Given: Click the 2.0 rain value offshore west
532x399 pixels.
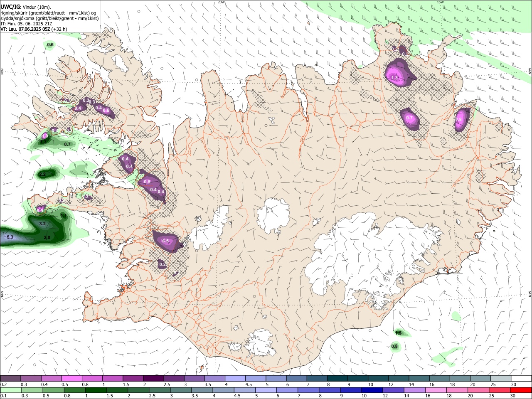Looking at the screenshot, I should click(47, 237).
